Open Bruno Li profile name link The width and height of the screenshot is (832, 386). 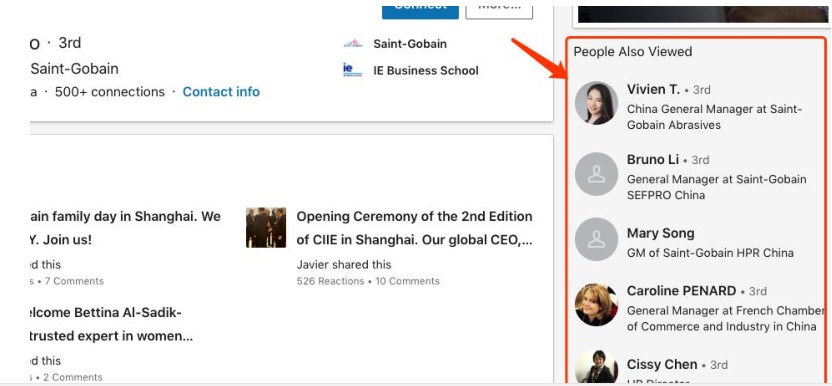pyautogui.click(x=653, y=159)
